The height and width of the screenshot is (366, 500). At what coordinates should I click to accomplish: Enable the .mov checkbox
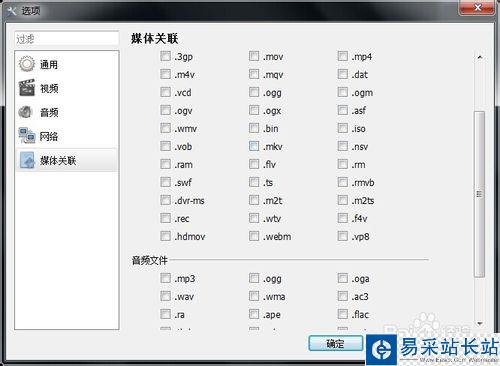pyautogui.click(x=254, y=56)
